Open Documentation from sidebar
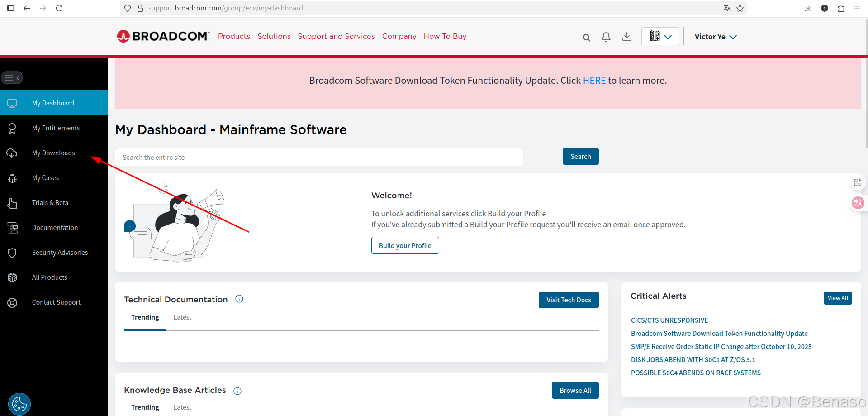This screenshot has width=868, height=416. coord(55,228)
